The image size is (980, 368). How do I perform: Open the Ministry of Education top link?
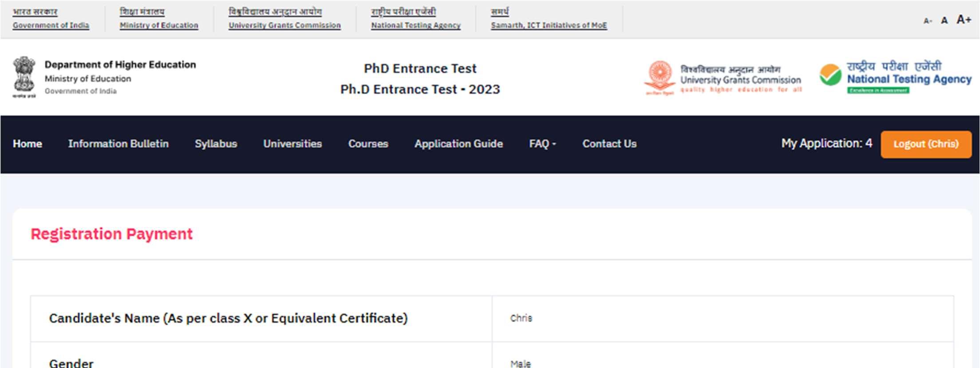coord(159,25)
